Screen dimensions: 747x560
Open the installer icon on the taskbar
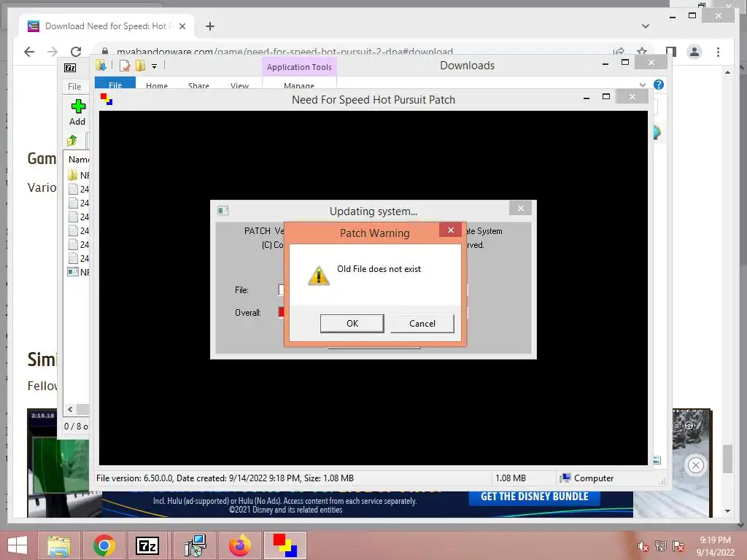(x=196, y=545)
